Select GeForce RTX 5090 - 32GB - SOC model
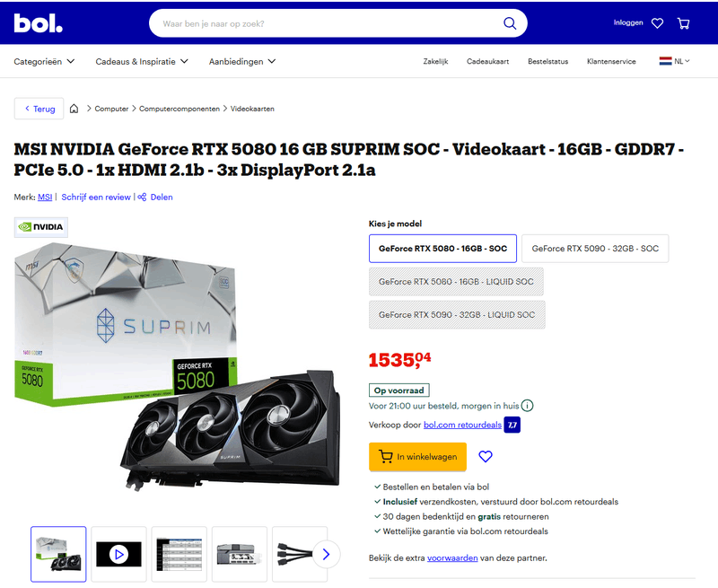The image size is (718, 588). point(595,249)
